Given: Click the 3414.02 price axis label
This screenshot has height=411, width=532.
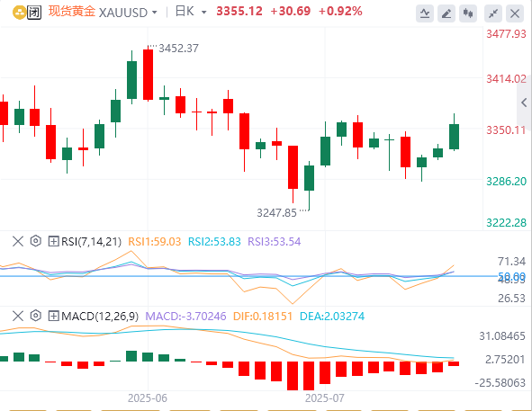Looking at the screenshot, I should click(506, 79).
